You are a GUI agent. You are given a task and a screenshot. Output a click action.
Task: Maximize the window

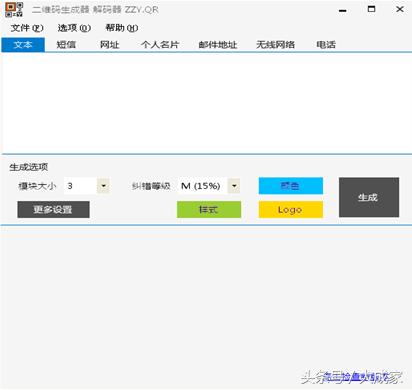pyautogui.click(x=371, y=9)
